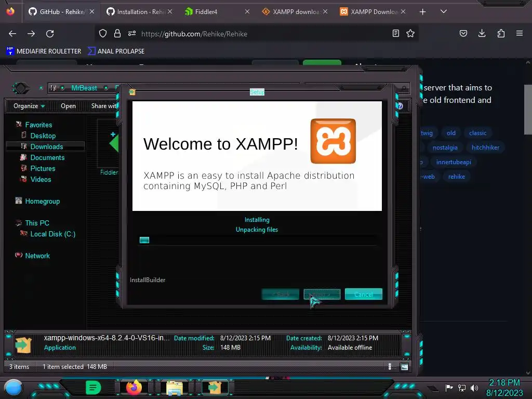Open the classic topic tag
The width and height of the screenshot is (532, 399).
coord(478,133)
